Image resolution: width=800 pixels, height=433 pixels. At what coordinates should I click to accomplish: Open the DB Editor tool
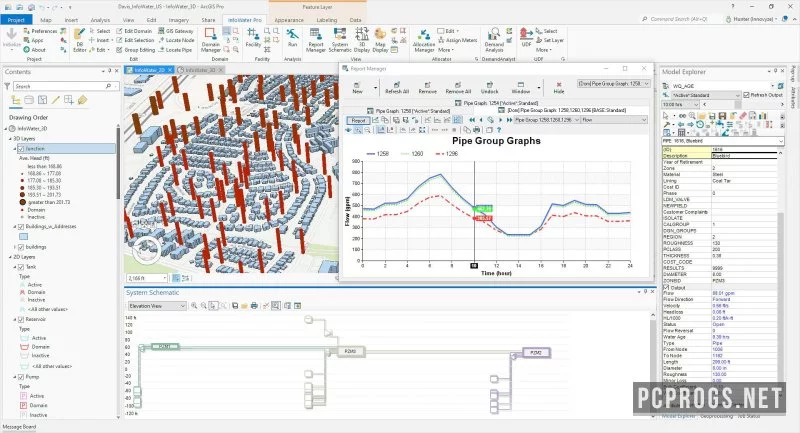pyautogui.click(x=79, y=40)
